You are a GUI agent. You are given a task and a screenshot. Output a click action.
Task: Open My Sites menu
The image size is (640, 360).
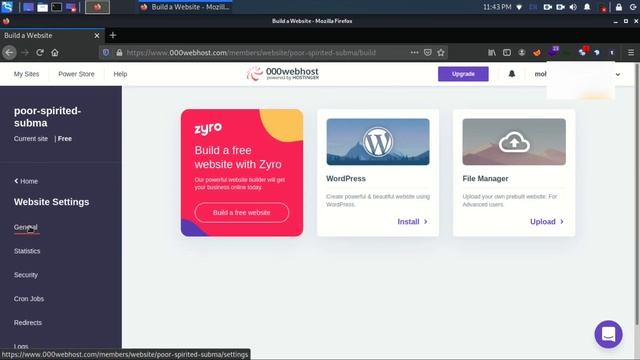pos(27,74)
